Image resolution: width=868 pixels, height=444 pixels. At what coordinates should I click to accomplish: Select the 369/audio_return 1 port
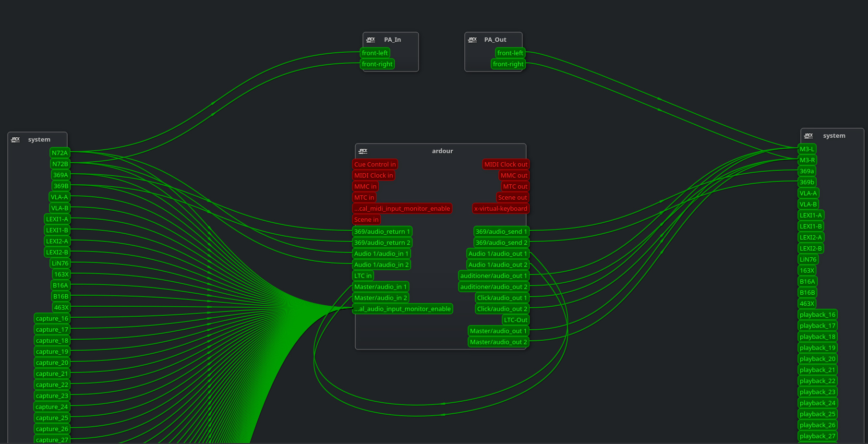382,232
